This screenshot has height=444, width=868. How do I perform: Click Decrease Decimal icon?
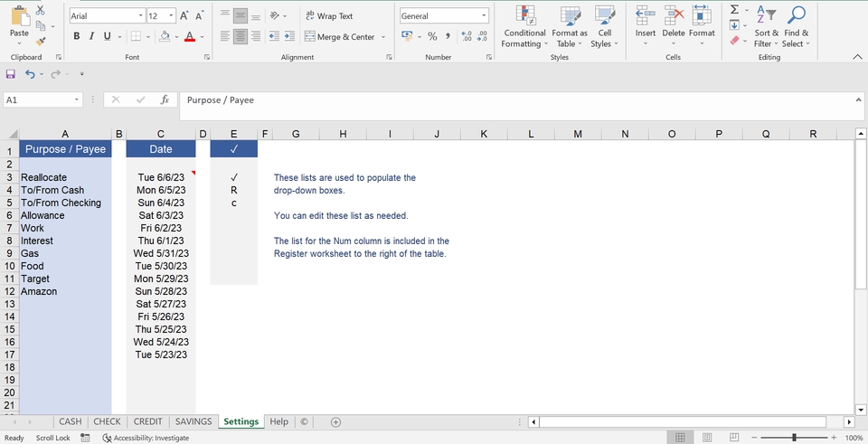[x=482, y=36]
